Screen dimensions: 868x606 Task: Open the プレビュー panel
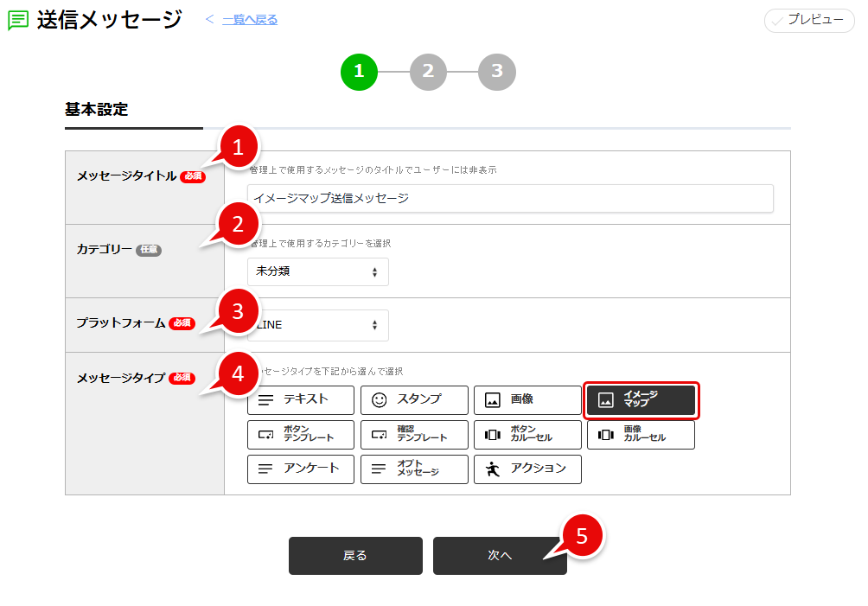[809, 20]
